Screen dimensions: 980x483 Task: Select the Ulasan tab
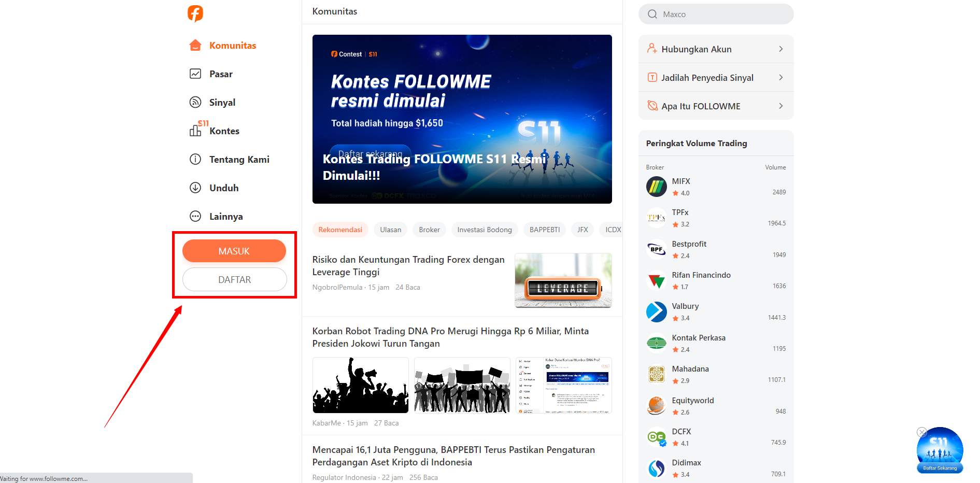391,230
